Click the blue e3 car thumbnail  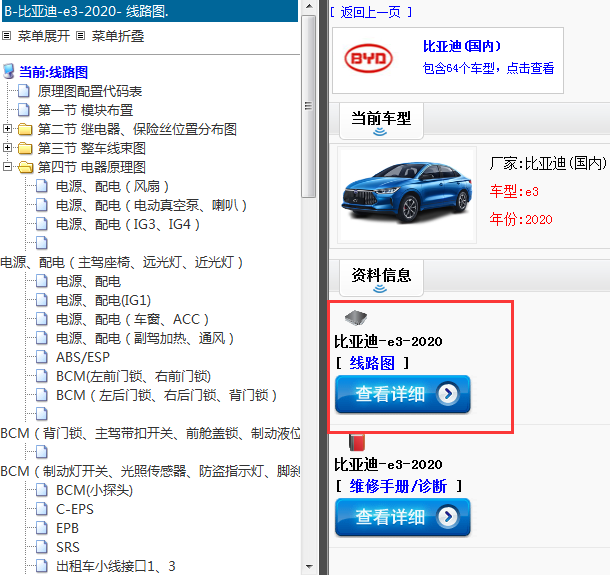407,195
